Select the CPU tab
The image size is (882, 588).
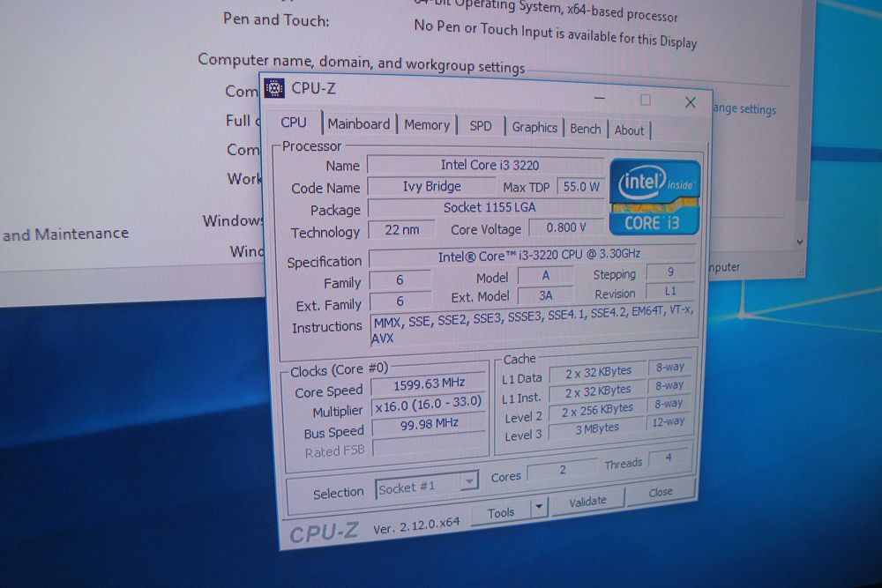[294, 123]
